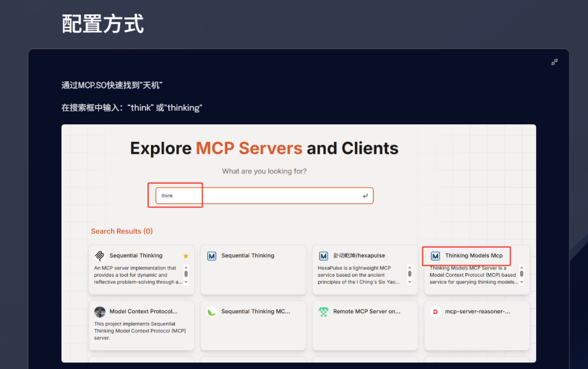This screenshot has height=369, width=588.
Task: Click the description scrollbar on Sequential Thinking card
Action: (186, 274)
